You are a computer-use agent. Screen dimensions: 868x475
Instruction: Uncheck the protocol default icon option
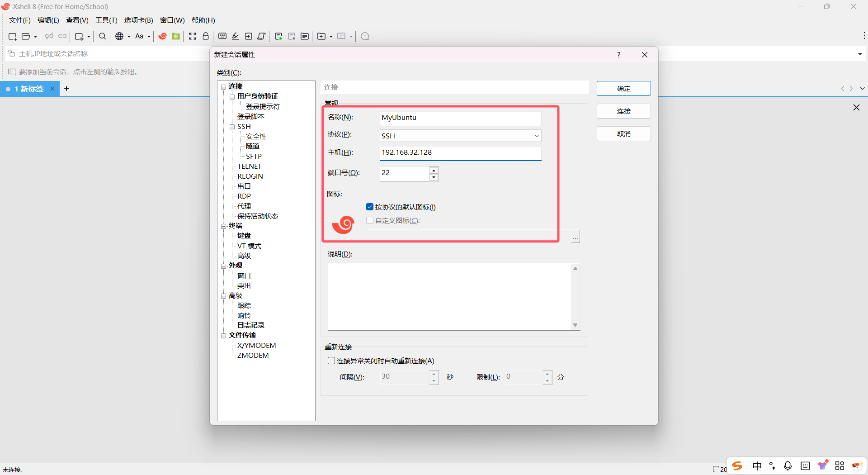pos(370,207)
